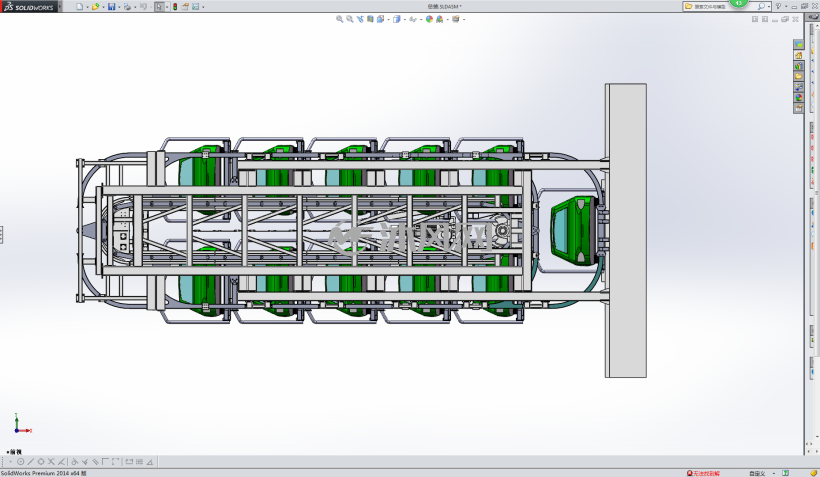820x477 pixels.
Task: Open the SolidWorks logo menu flyout
Action: 29,7
